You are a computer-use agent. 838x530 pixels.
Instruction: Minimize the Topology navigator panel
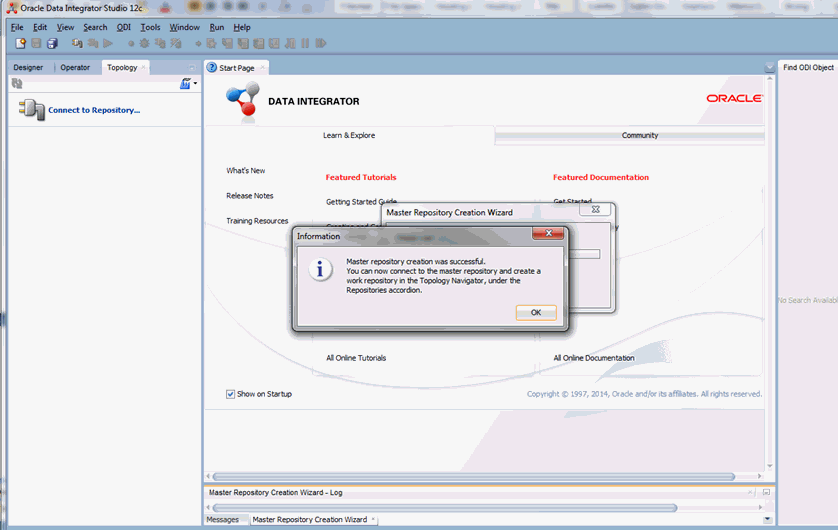[192, 68]
